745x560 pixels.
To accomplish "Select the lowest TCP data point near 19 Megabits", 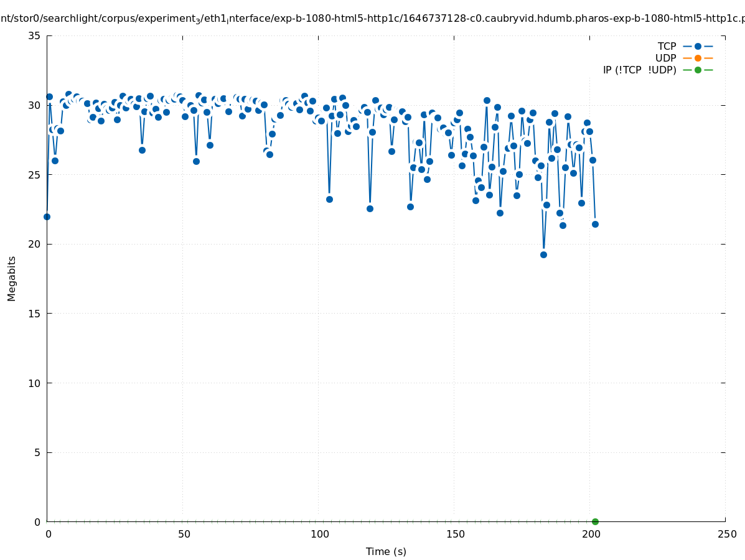I will [543, 254].
